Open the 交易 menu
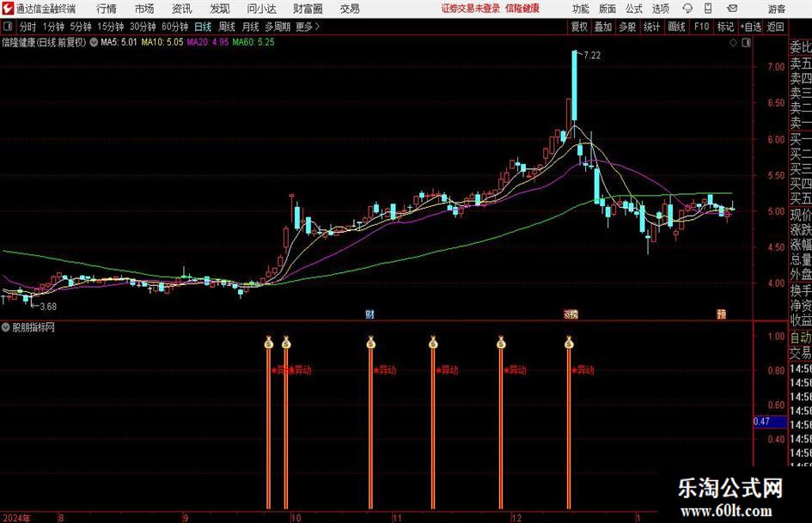 [x=350, y=9]
